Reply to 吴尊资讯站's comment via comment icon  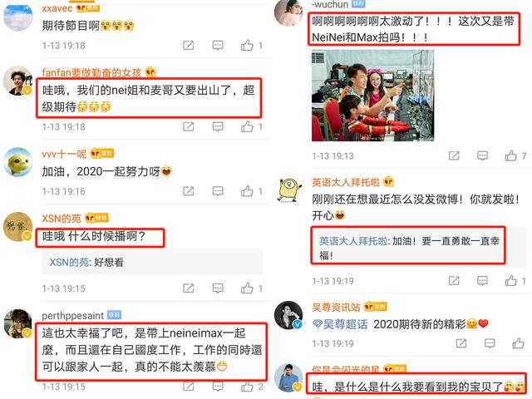(490, 343)
